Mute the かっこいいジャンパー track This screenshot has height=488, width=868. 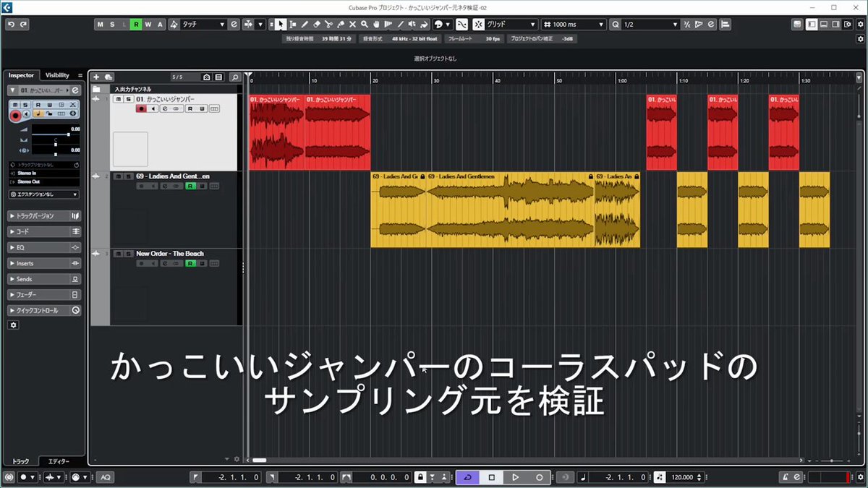(118, 98)
